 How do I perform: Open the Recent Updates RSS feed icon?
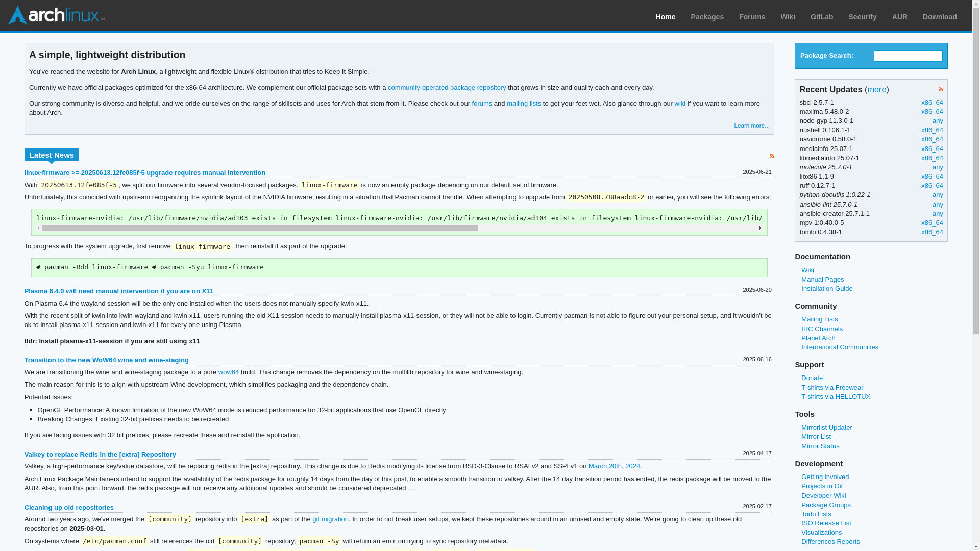941,89
